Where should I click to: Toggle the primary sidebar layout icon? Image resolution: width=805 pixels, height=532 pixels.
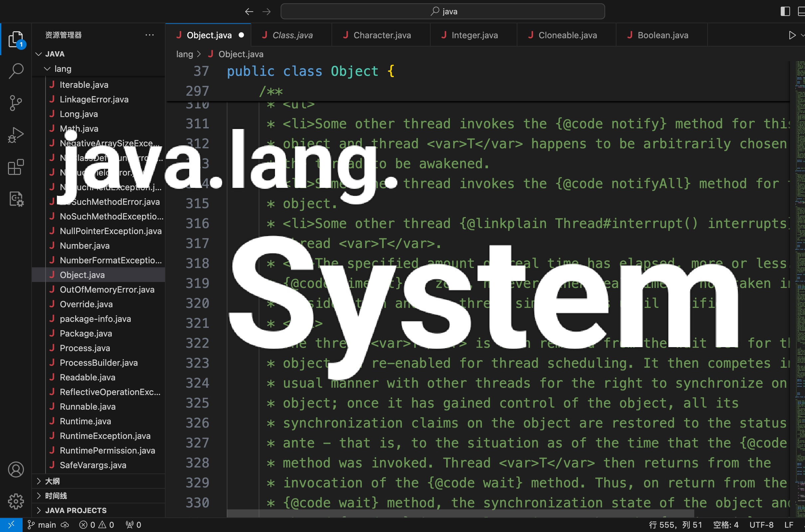click(785, 12)
